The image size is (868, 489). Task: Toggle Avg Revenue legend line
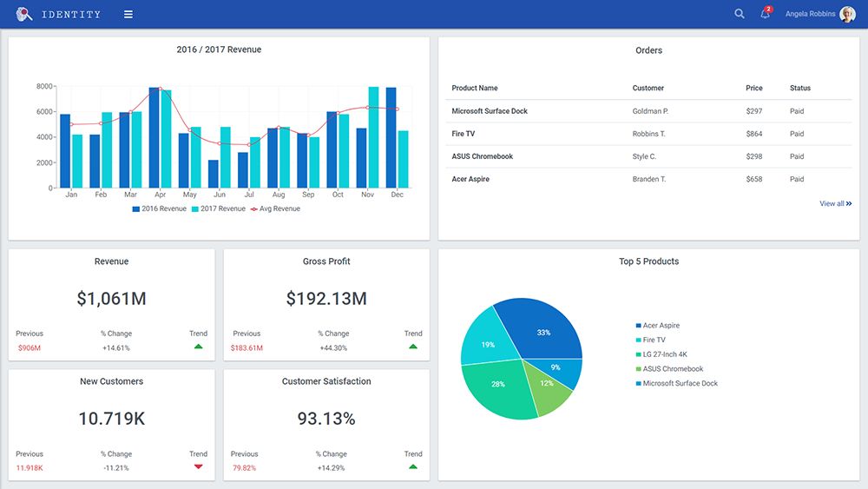(x=275, y=209)
